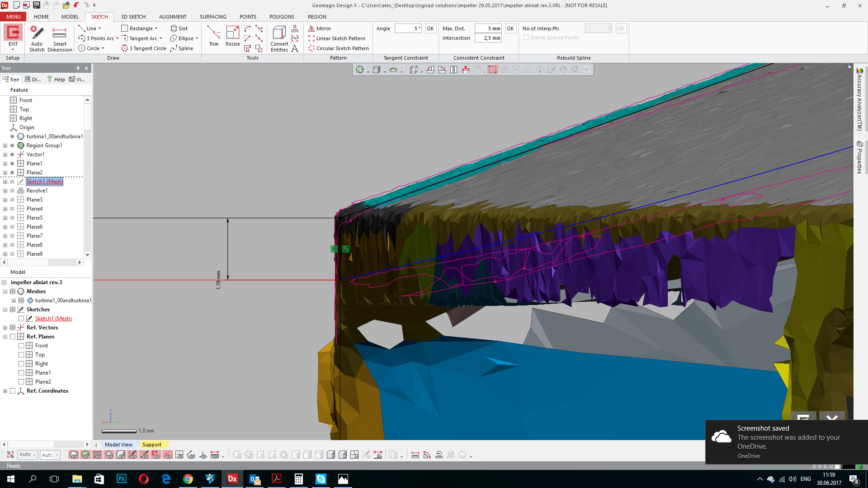The width and height of the screenshot is (868, 488).
Task: Click the Convert Entities tool
Action: (x=279, y=39)
